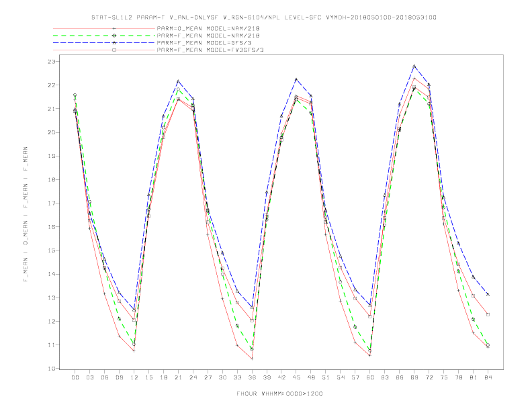The image size is (532, 411).
Task: Click x-axis tick label 24
Action: pyautogui.click(x=193, y=377)
